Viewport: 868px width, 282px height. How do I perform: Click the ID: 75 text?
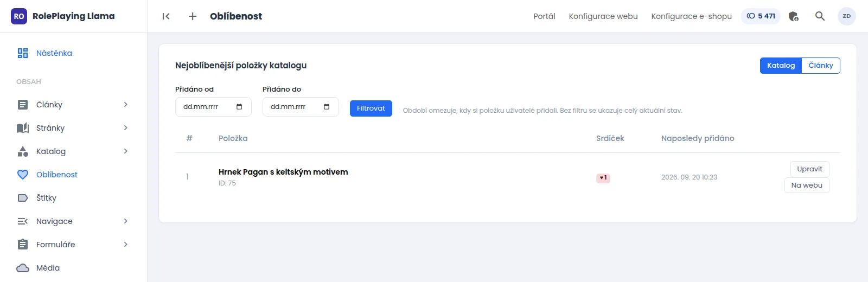point(227,183)
